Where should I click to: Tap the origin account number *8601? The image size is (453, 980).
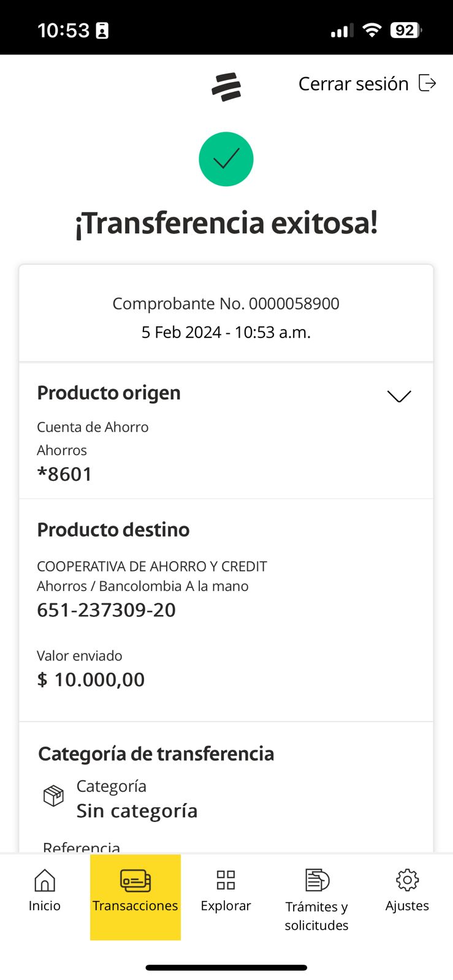tap(64, 474)
